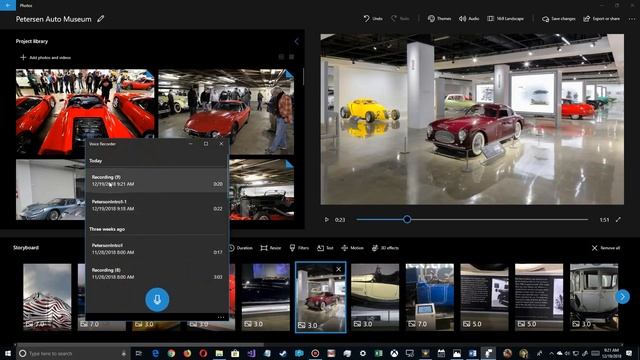The height and width of the screenshot is (360, 640).
Task: Click Add photos and videos
Action: click(45, 58)
